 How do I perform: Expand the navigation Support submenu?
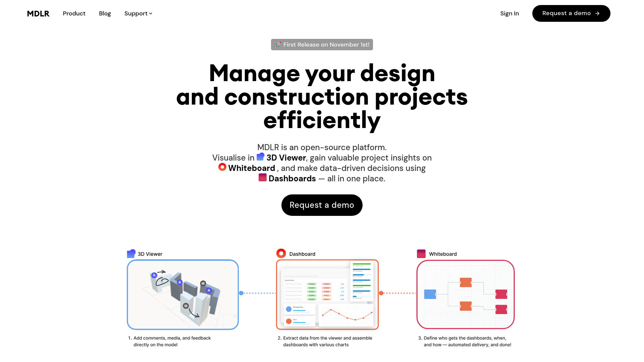pyautogui.click(x=138, y=13)
